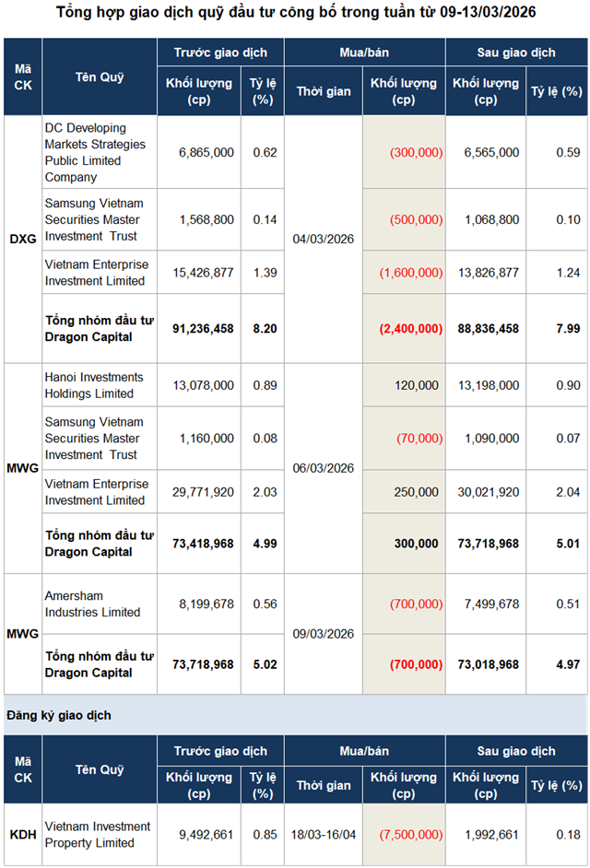The width and height of the screenshot is (590, 868).
Task: Select the 30,021,920 after-trade volume
Action: point(486,492)
